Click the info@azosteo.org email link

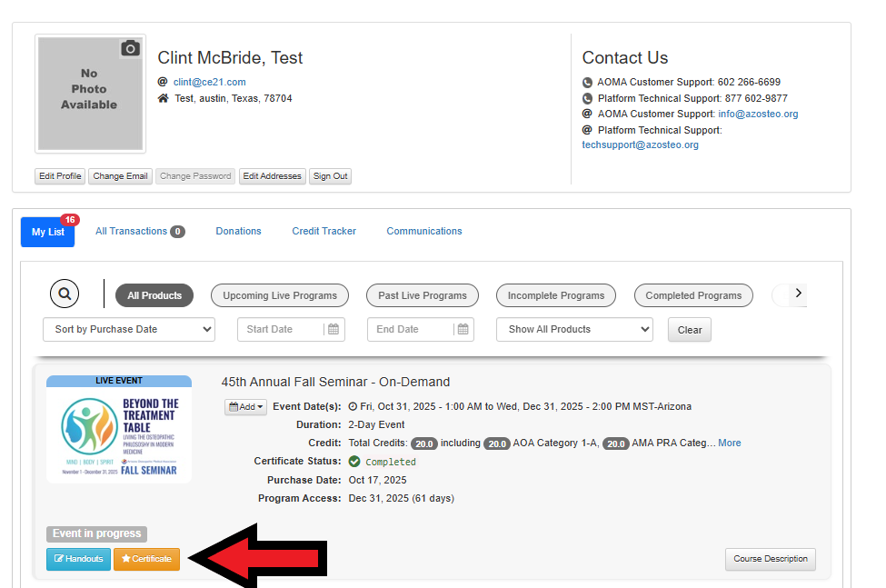(758, 114)
